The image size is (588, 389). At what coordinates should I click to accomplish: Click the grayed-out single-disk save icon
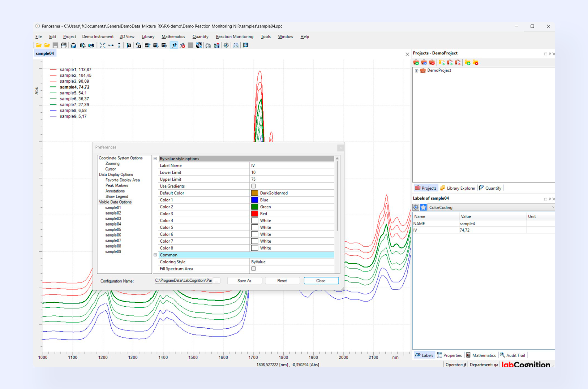point(55,45)
